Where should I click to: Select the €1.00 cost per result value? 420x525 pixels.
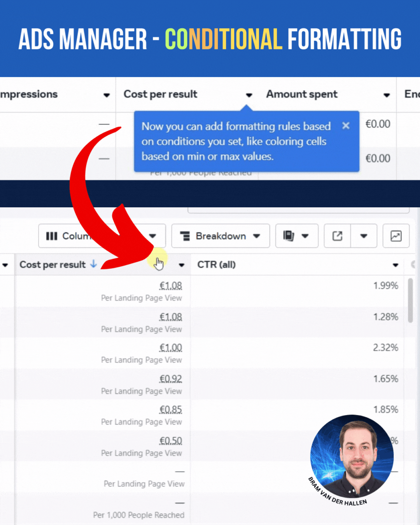[x=171, y=348]
